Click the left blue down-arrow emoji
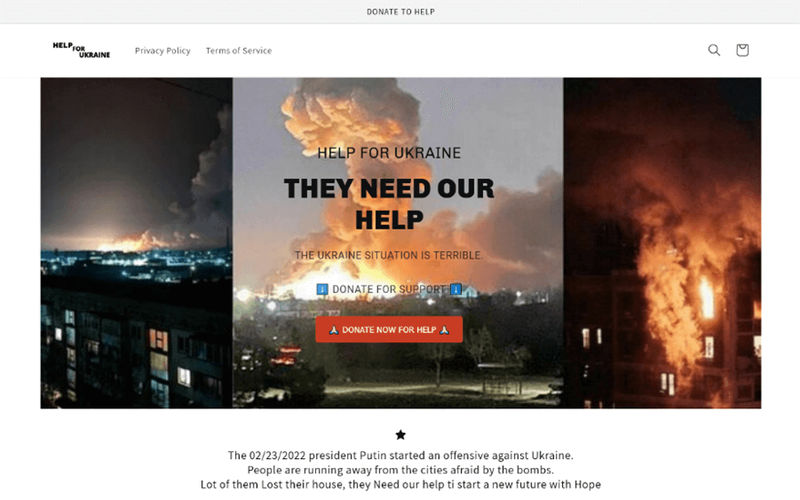The image size is (800, 500). point(322,289)
